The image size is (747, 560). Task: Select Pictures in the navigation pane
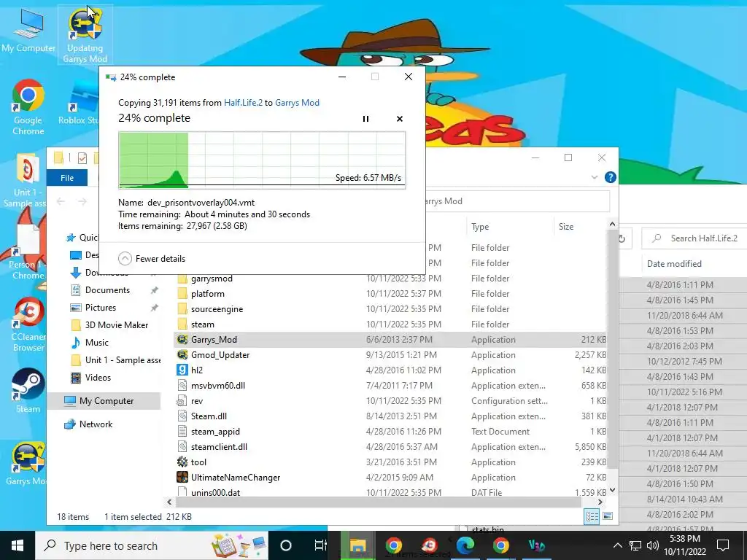click(100, 308)
